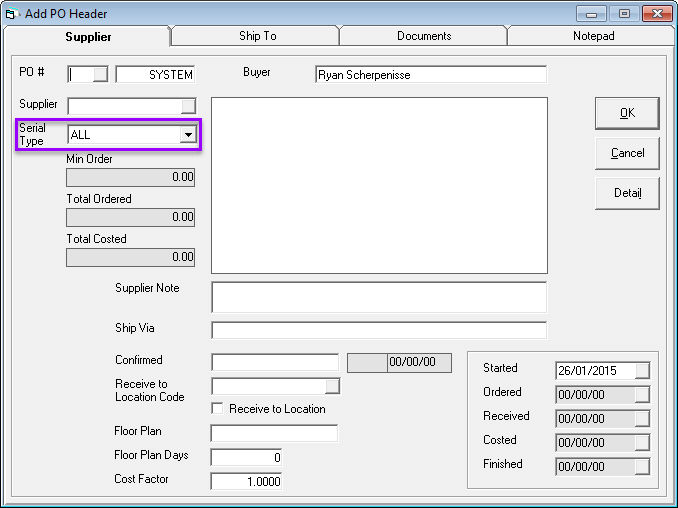The height and width of the screenshot is (508, 678).
Task: Expand the Serial Type dropdown arrow
Action: 188,135
